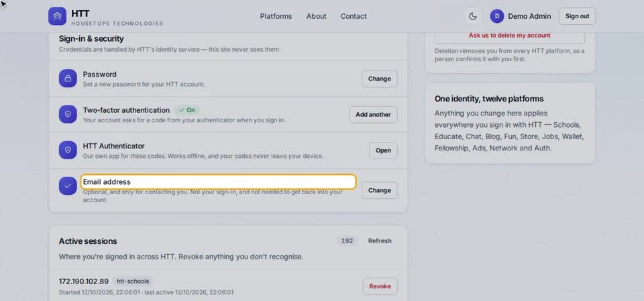Click the session Started 12/10/2026 timestamp line
The image size is (644, 301).
(146, 292)
